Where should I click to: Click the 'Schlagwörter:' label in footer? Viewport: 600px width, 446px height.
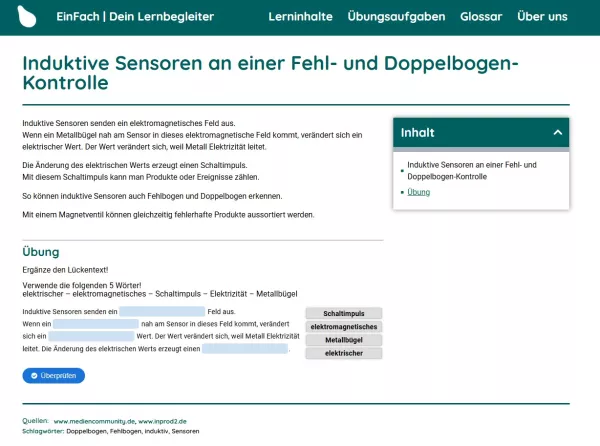(x=43, y=431)
